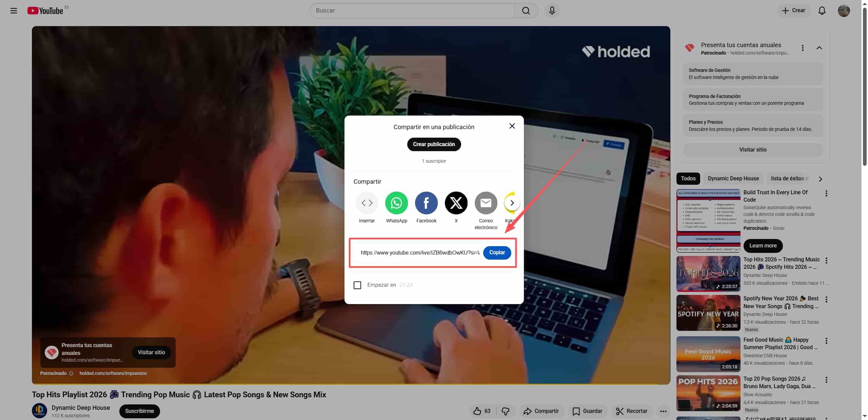Share through Correo electrónico icon
Image resolution: width=868 pixels, height=420 pixels.
point(486,203)
